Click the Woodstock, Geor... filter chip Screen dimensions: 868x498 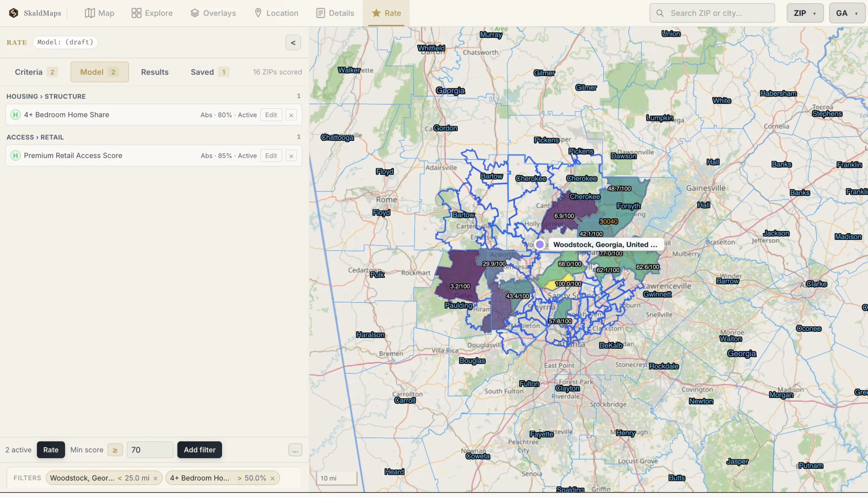(x=104, y=478)
